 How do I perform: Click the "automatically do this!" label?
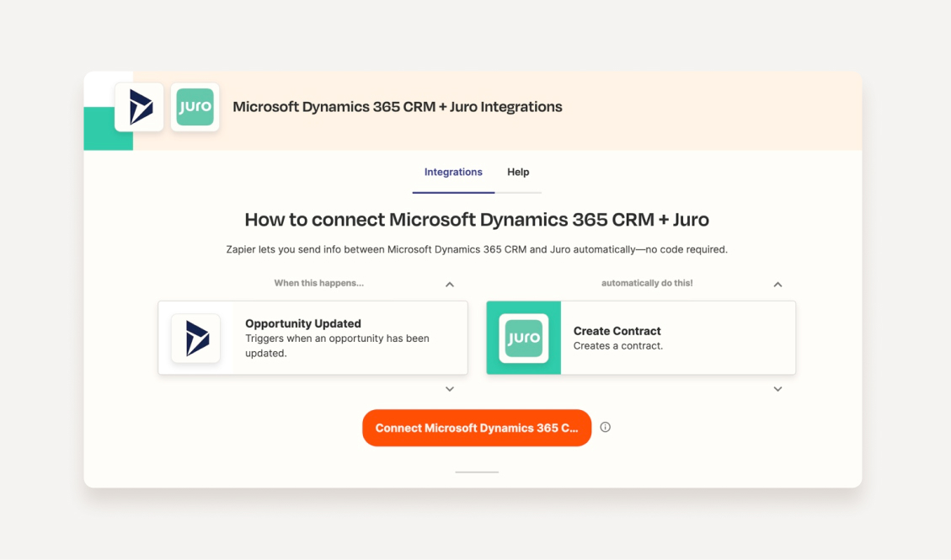point(647,283)
